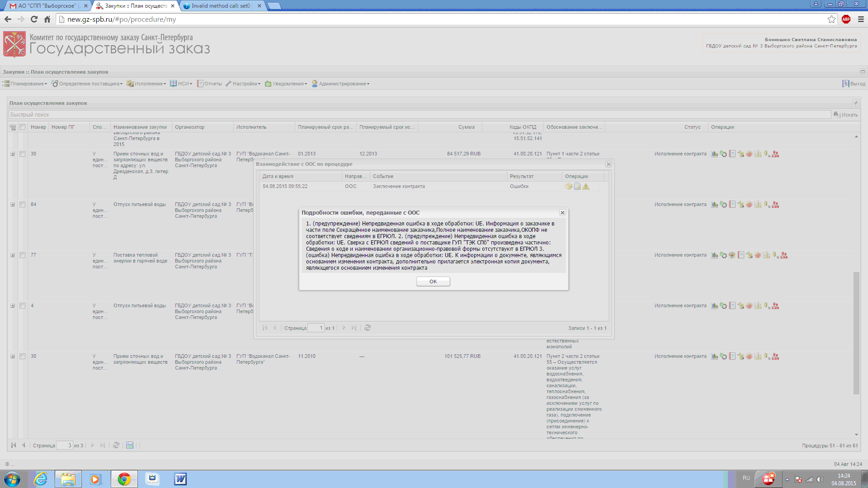Screen dimensions: 868x488
Task: Click the filter icon in grid header
Action: [13, 127]
